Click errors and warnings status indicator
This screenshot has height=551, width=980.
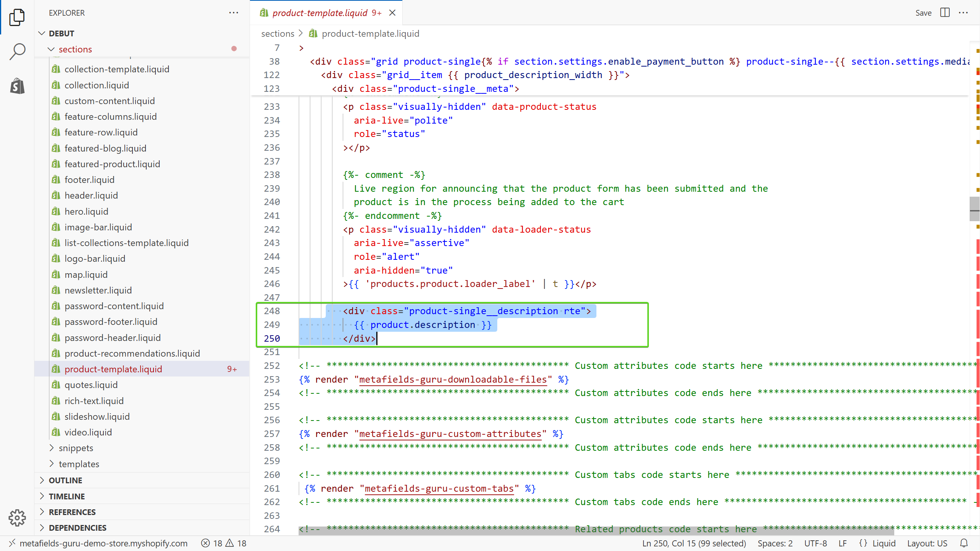coord(224,543)
